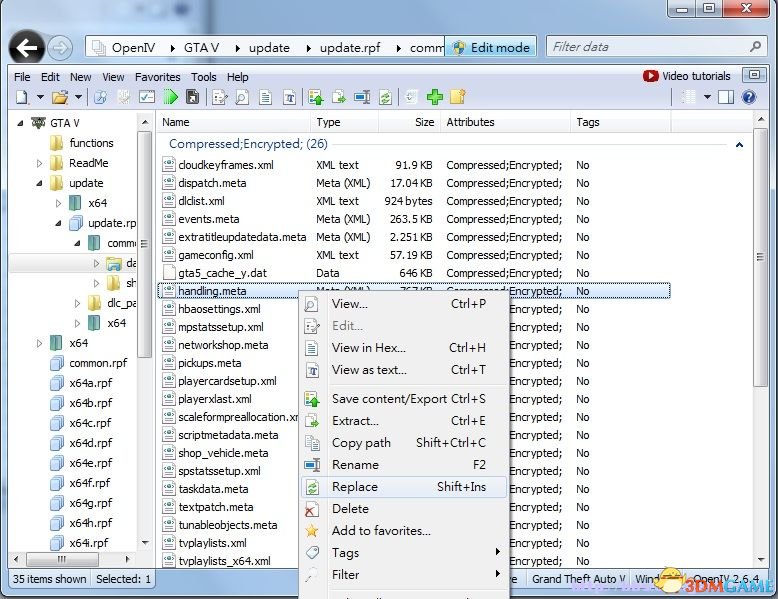
Task: Open the Tools menu
Action: (204, 77)
